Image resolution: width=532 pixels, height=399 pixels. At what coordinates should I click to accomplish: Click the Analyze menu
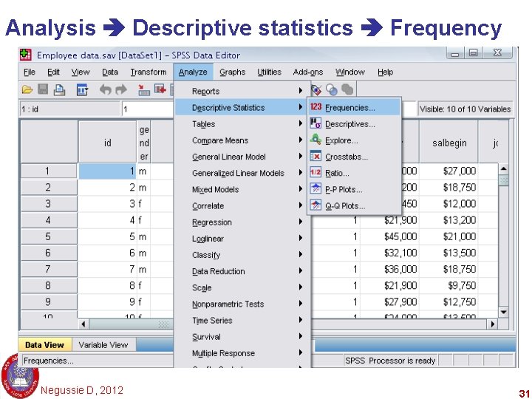[x=193, y=72]
